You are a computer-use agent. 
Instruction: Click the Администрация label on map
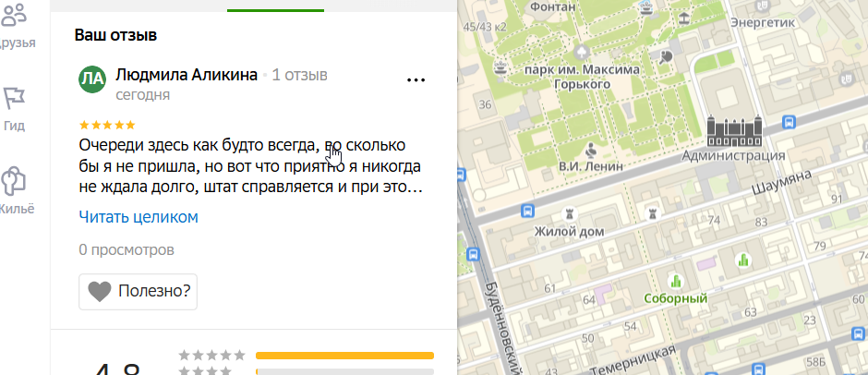(733, 156)
